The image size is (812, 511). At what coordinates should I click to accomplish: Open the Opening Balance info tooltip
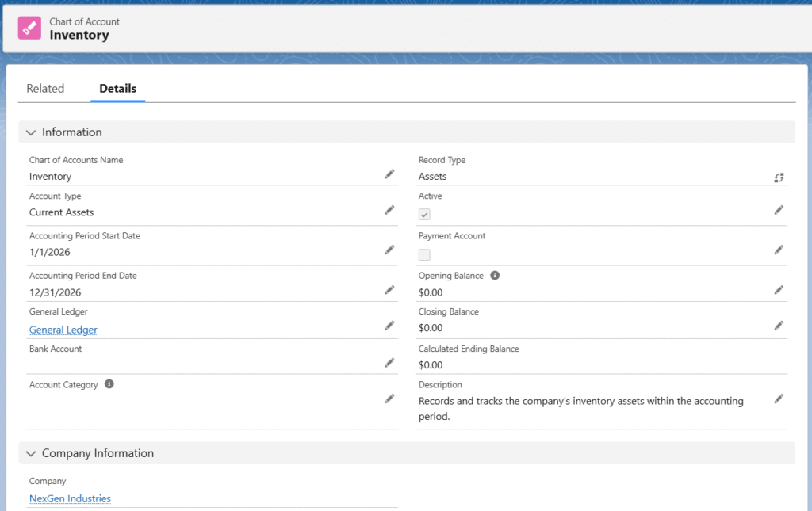(495, 276)
